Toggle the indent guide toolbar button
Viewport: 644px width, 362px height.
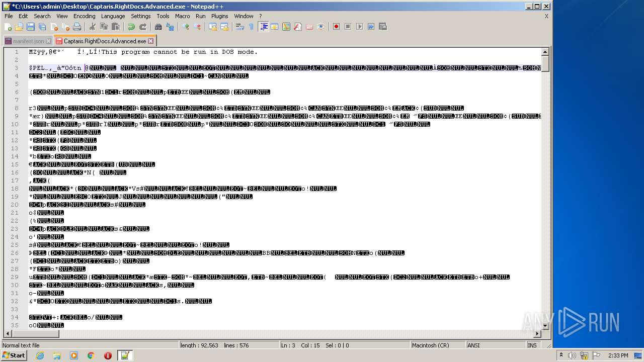click(263, 27)
